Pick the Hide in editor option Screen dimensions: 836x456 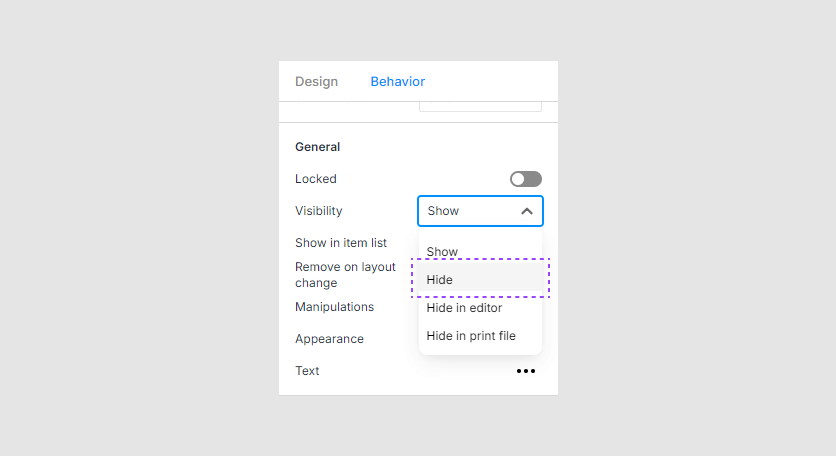click(464, 308)
